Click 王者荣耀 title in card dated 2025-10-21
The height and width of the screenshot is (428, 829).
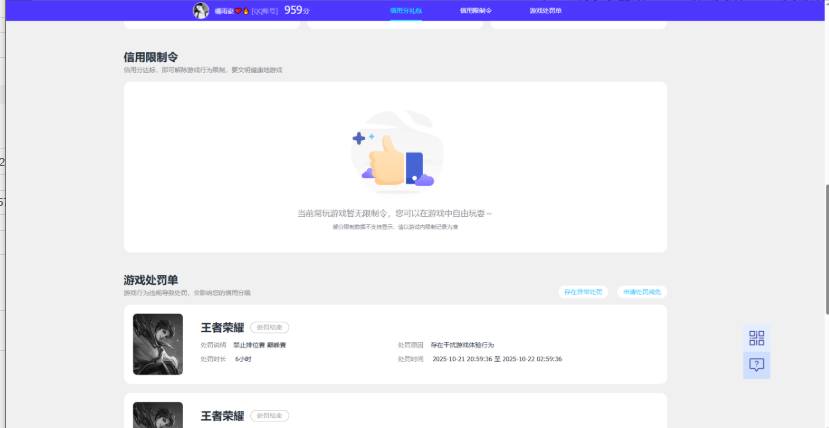click(223, 328)
